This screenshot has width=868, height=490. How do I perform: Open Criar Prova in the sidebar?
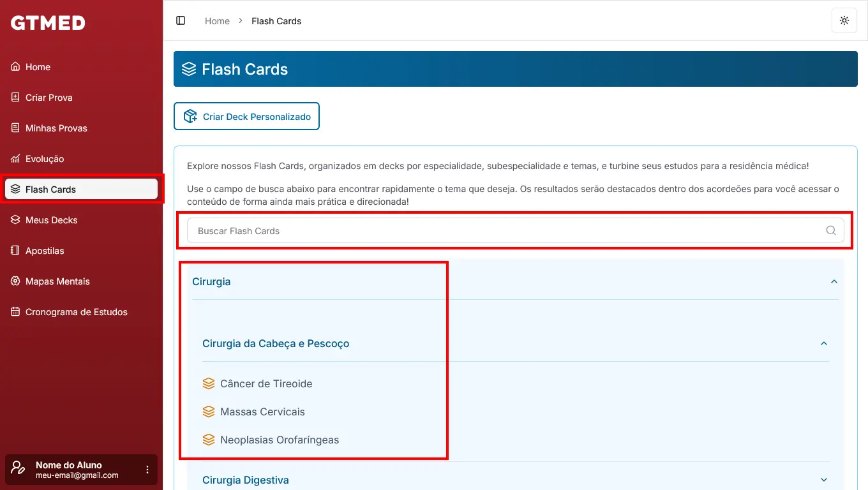tap(49, 98)
